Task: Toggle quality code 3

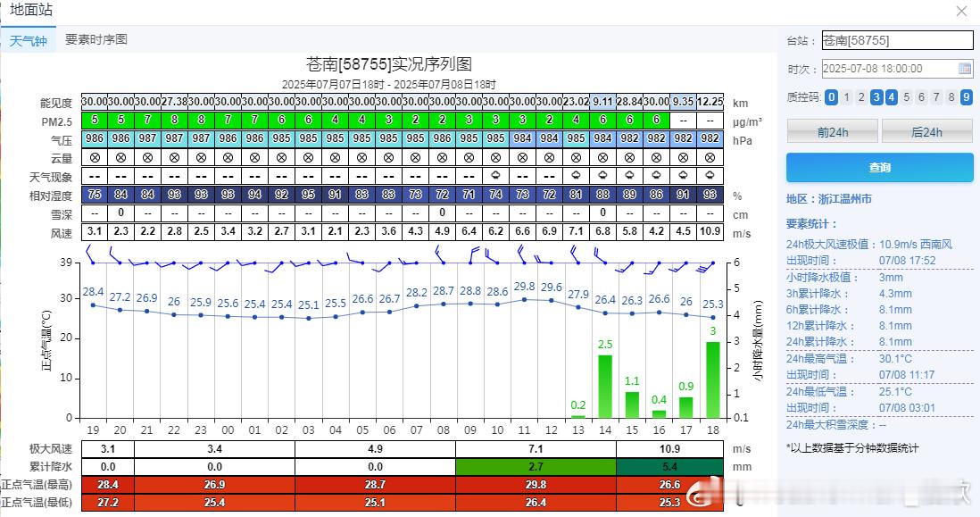Action: 876,97
